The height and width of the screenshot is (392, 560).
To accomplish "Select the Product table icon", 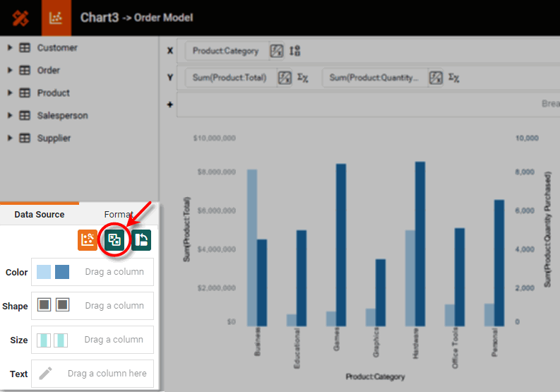I will point(25,93).
